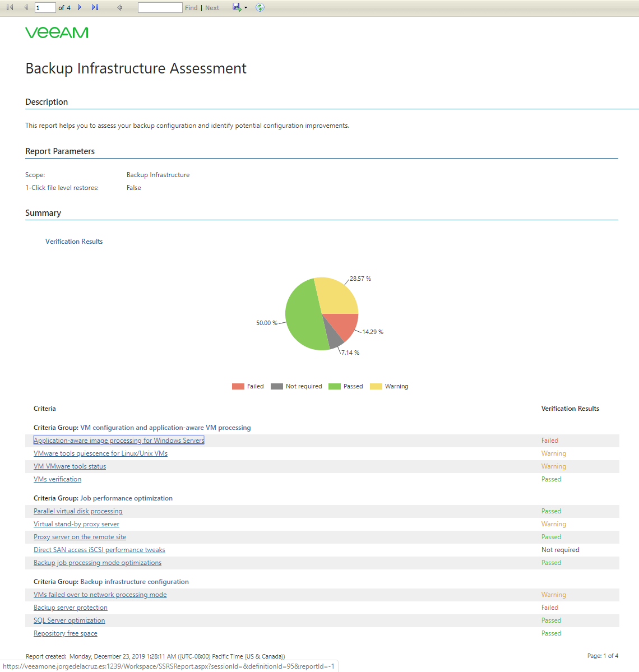Open Application-aware image processing for Windows Servers
Screen dimensions: 639x672
[119, 440]
